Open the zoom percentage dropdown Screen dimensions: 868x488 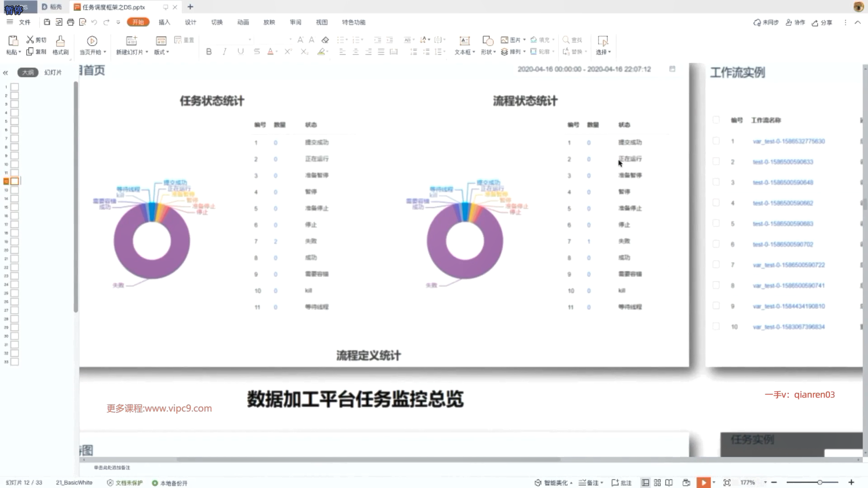pos(765,483)
